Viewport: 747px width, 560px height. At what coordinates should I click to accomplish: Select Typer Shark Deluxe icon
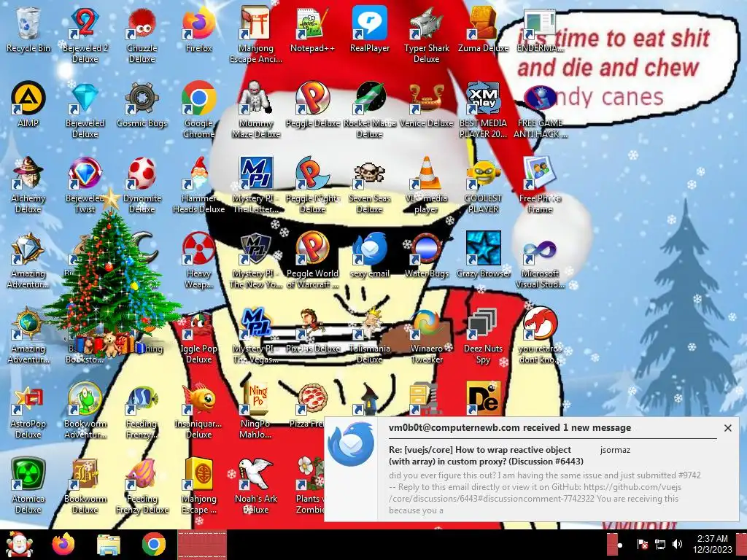(x=426, y=34)
